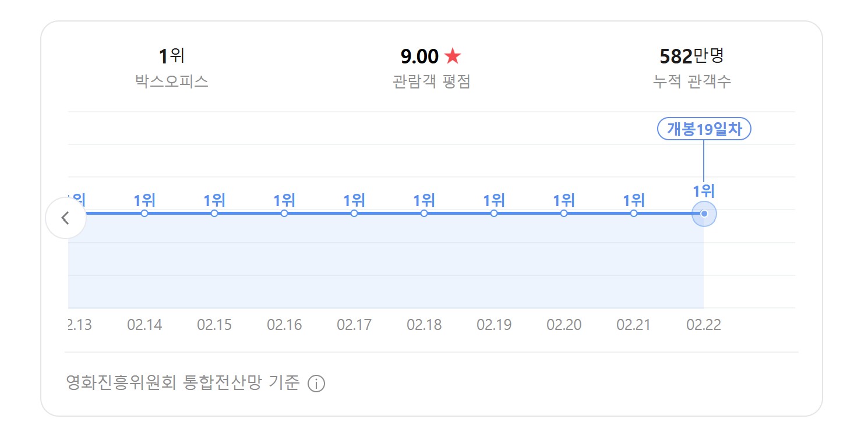868x440 pixels.
Task: Select the 02.16 data point marker
Action: click(284, 214)
